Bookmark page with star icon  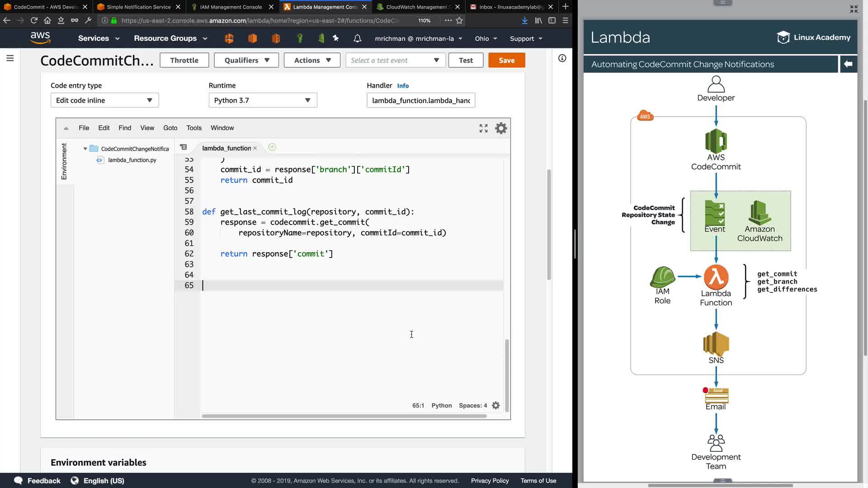coord(459,20)
